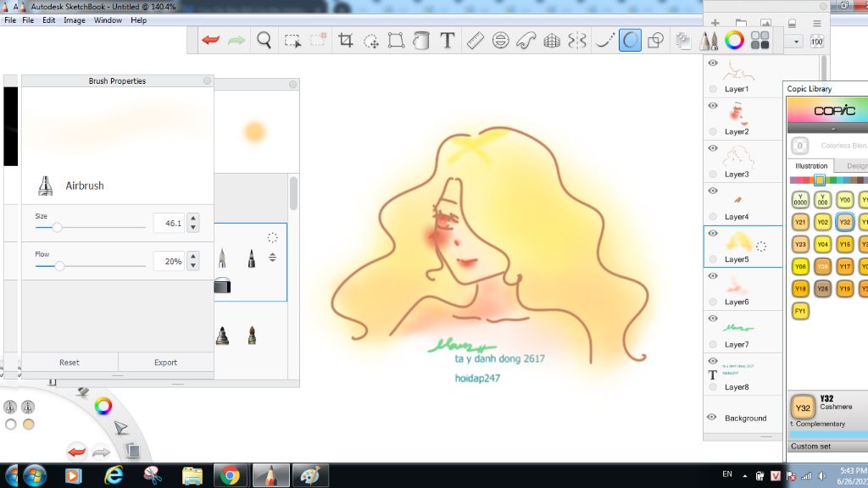
Task: Toggle the Predictive Stroke tool
Action: tap(630, 41)
